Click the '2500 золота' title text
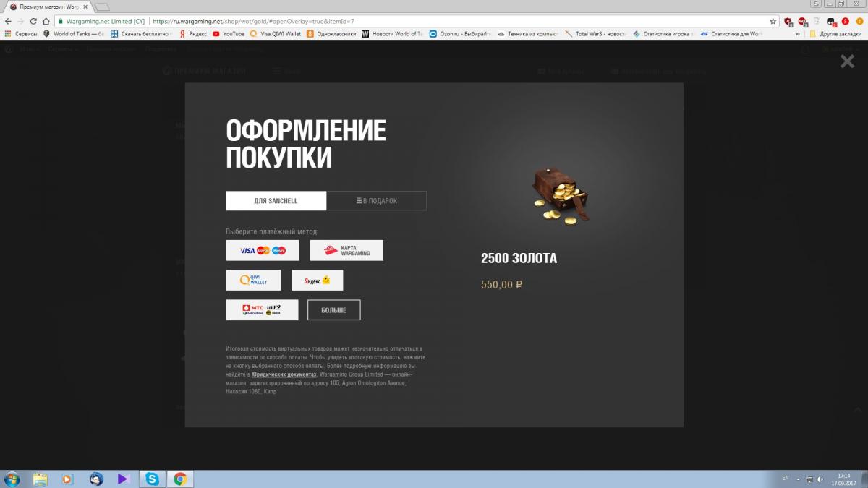Viewport: 868px width, 488px height. [x=519, y=259]
